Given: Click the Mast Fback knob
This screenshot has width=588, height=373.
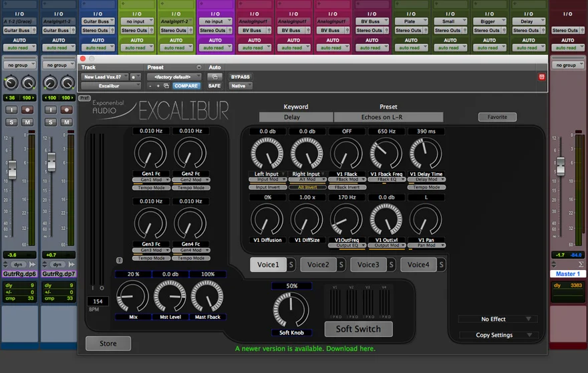Looking at the screenshot, I should [207, 296].
